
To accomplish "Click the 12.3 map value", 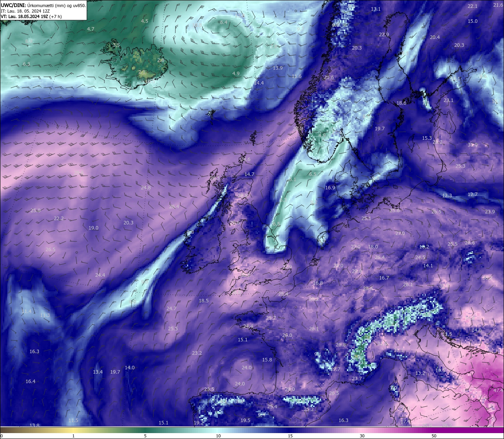I will click(447, 196).
